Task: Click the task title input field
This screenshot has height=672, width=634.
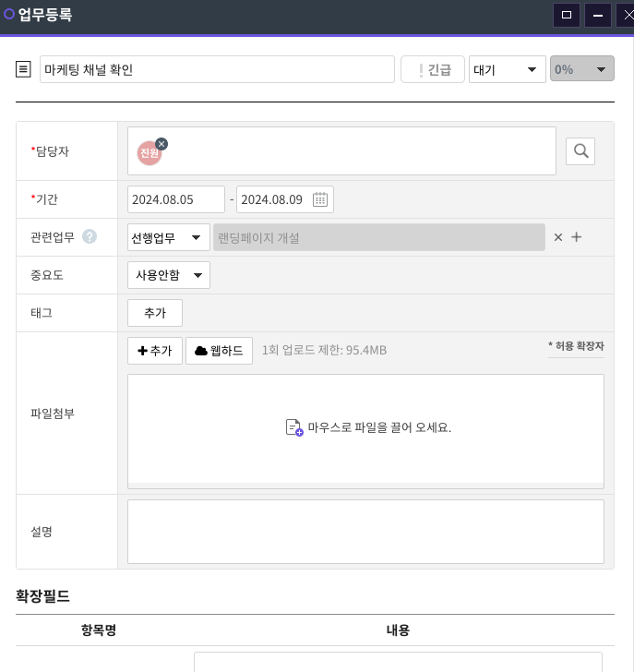Action: pyautogui.click(x=217, y=69)
